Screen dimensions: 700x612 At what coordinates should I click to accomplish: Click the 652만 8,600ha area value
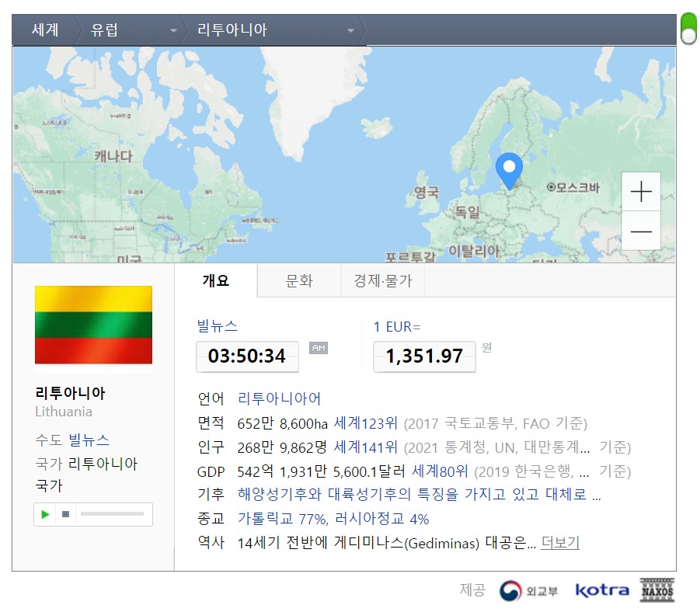point(282,423)
